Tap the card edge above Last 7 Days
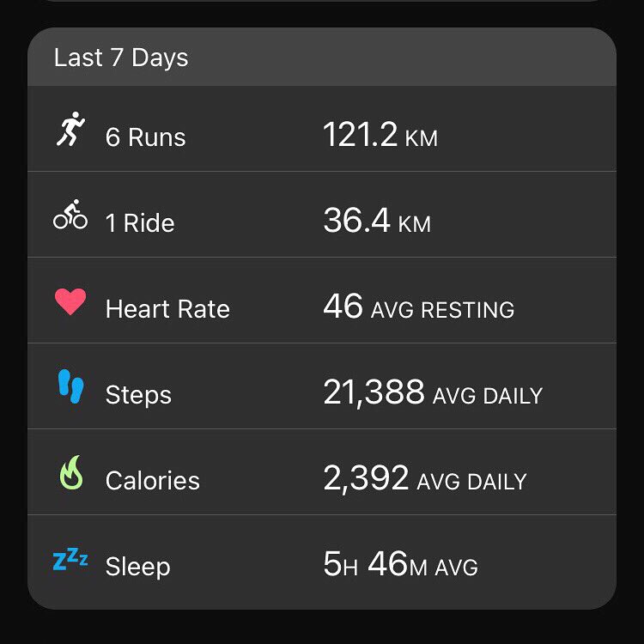Viewport: 644px width, 644px height. click(x=322, y=1)
